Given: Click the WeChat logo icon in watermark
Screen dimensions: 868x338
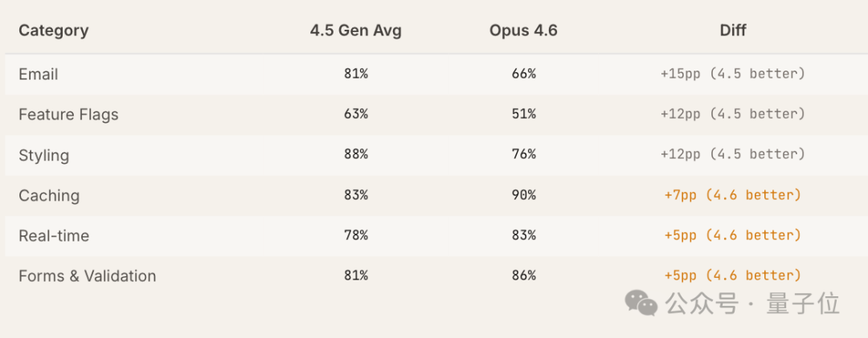Looking at the screenshot, I should point(641,303).
